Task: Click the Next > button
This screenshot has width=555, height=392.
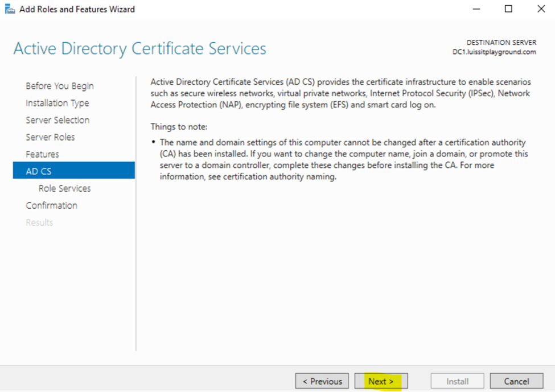Action: click(381, 381)
